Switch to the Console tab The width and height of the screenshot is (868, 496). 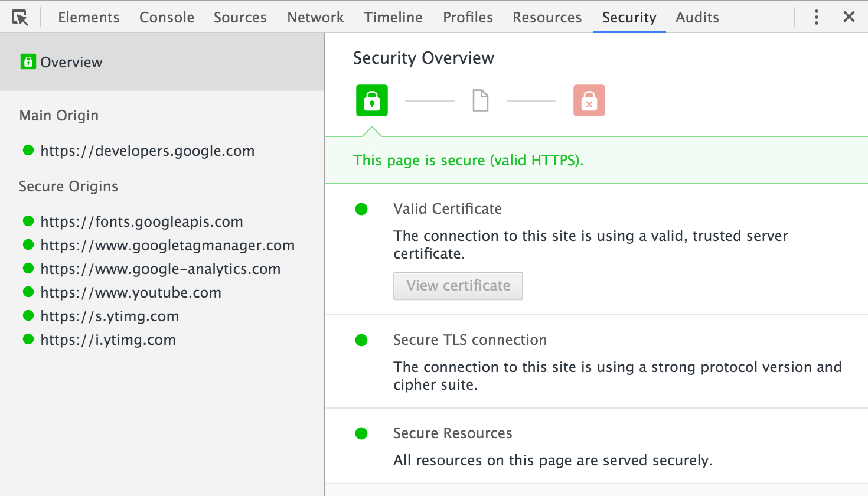tap(167, 17)
